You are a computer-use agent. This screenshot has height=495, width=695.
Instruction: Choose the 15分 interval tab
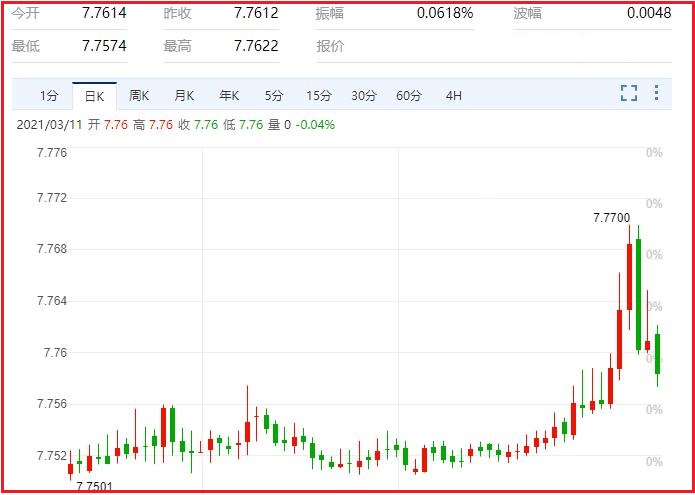coord(319,96)
